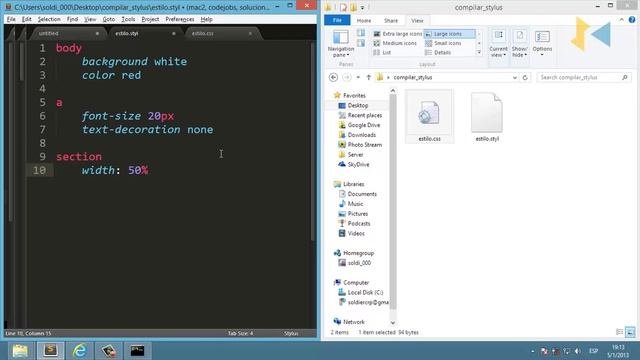This screenshot has height=360, width=640.
Task: Open the Selection menu in Sublime Text
Action: pos(49,19)
